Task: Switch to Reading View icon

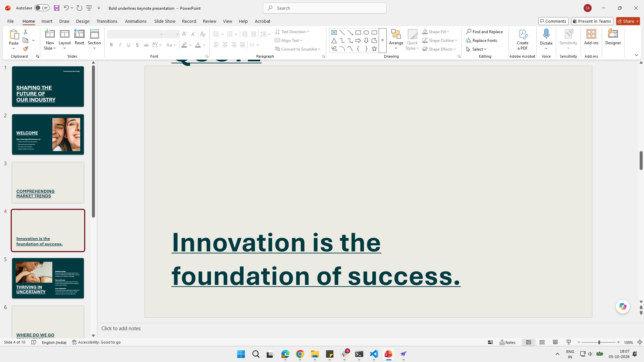Action: coord(555,342)
